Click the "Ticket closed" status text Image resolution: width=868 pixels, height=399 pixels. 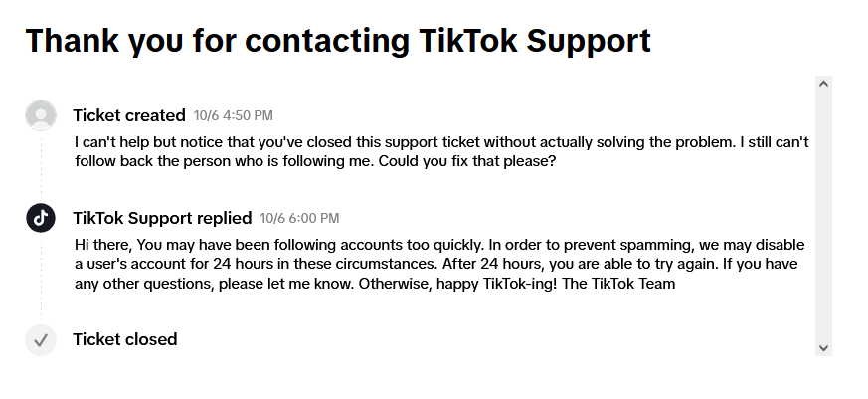pos(125,339)
